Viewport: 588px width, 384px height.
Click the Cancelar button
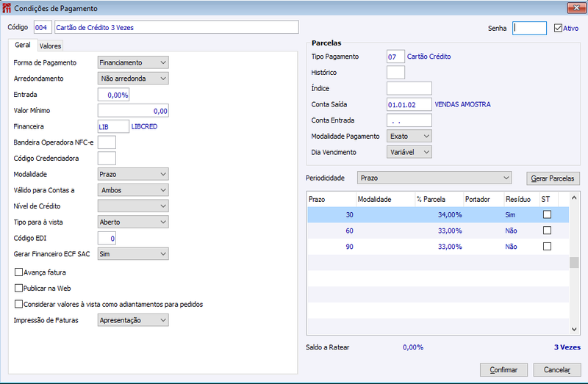point(557,370)
